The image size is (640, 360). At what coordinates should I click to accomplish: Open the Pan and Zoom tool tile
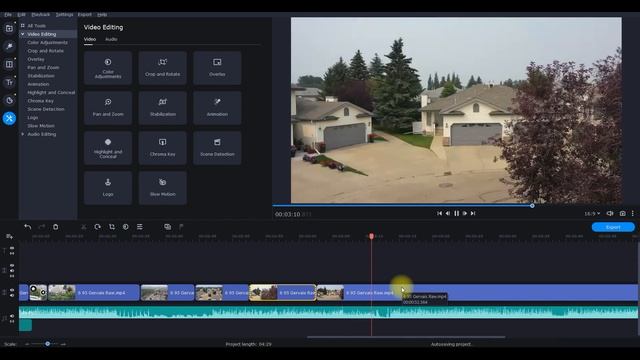[x=108, y=108]
